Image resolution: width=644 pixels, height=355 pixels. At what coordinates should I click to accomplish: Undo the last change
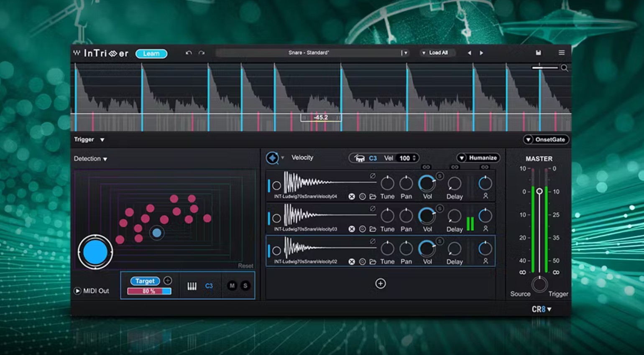point(189,53)
